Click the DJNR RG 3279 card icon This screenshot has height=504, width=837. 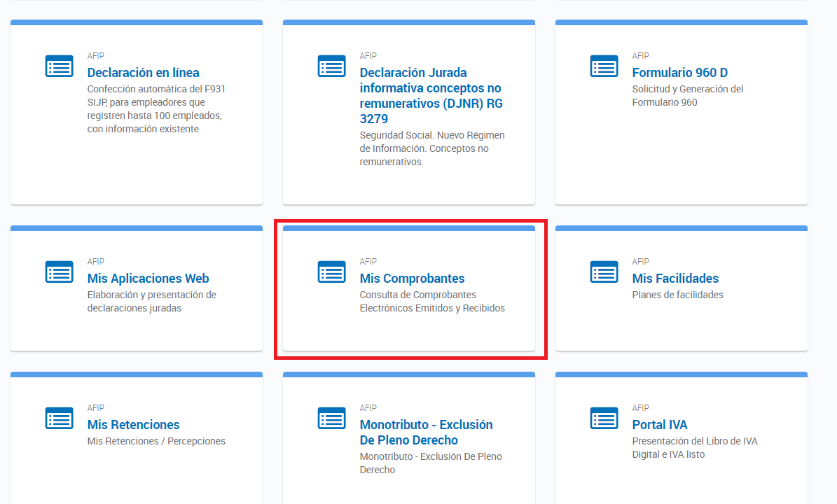click(331, 66)
